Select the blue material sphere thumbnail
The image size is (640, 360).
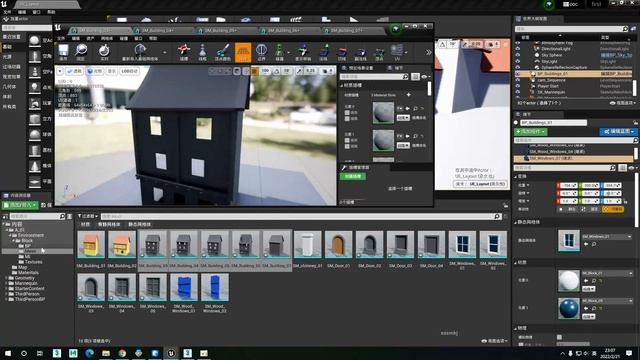[x=569, y=309]
